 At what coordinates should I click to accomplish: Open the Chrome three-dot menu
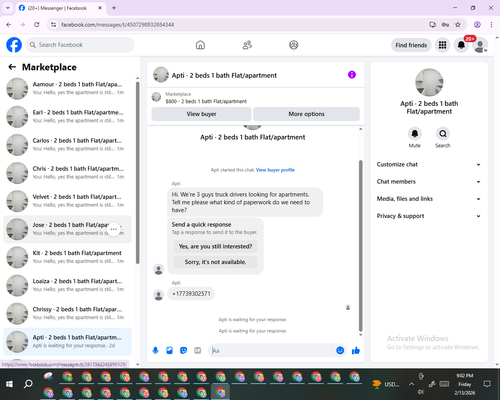click(x=491, y=25)
